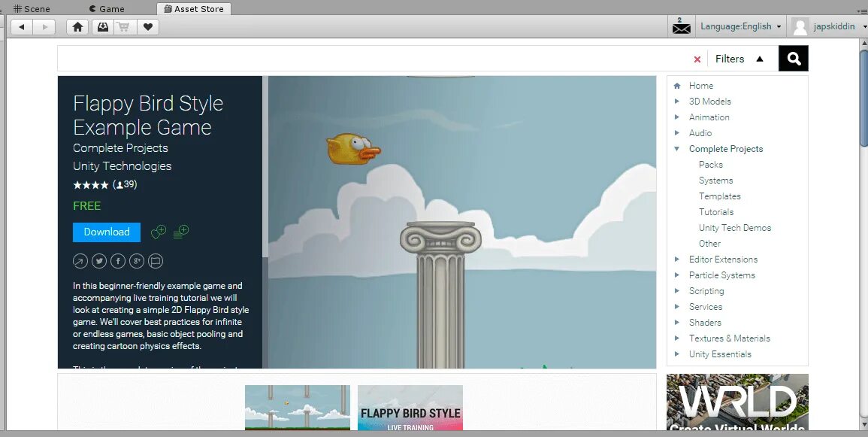The image size is (868, 437).
Task: Open the Other subcategory
Action: [709, 244]
